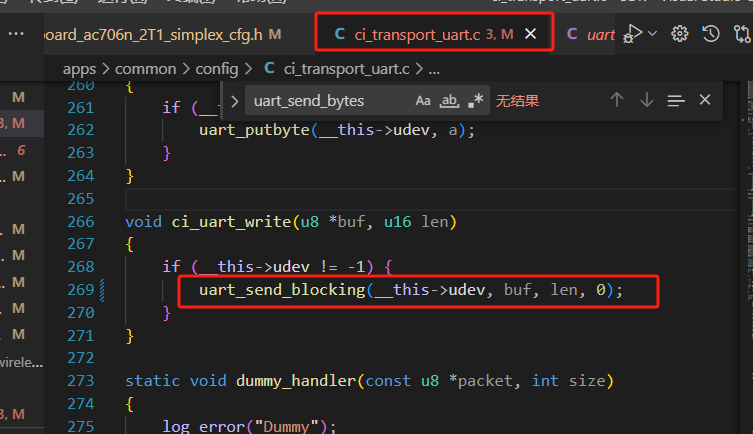Select the sidebar entry starting with wirele...

click(22, 362)
